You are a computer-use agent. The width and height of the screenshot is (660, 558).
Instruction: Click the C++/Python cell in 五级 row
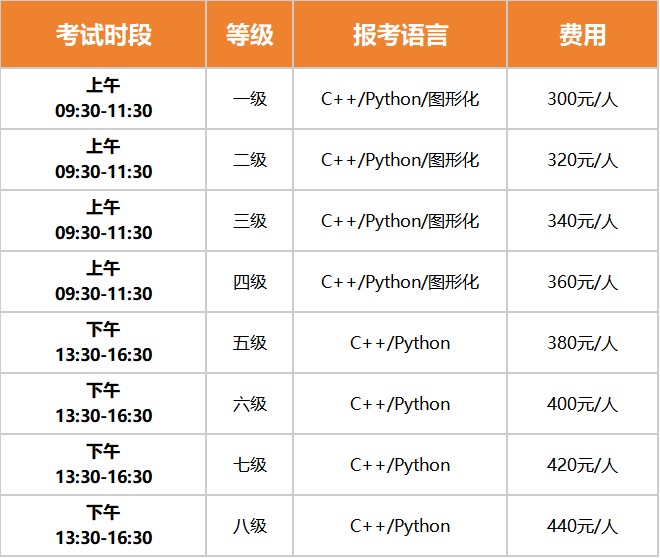coord(400,343)
